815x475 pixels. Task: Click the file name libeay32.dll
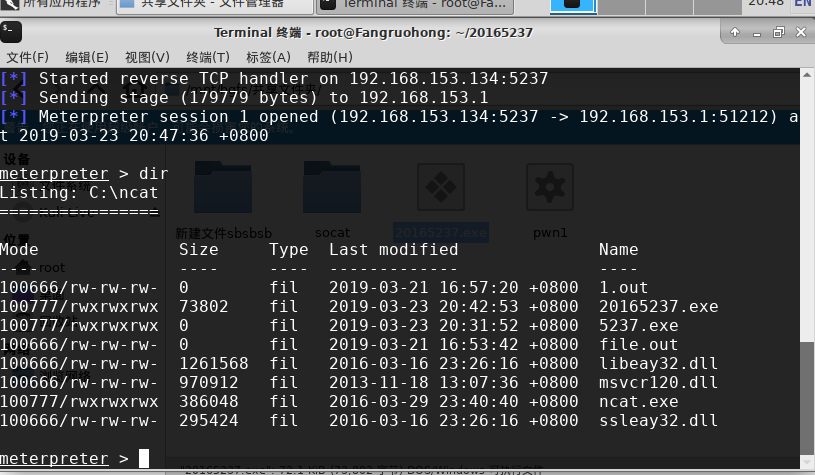[x=659, y=363]
